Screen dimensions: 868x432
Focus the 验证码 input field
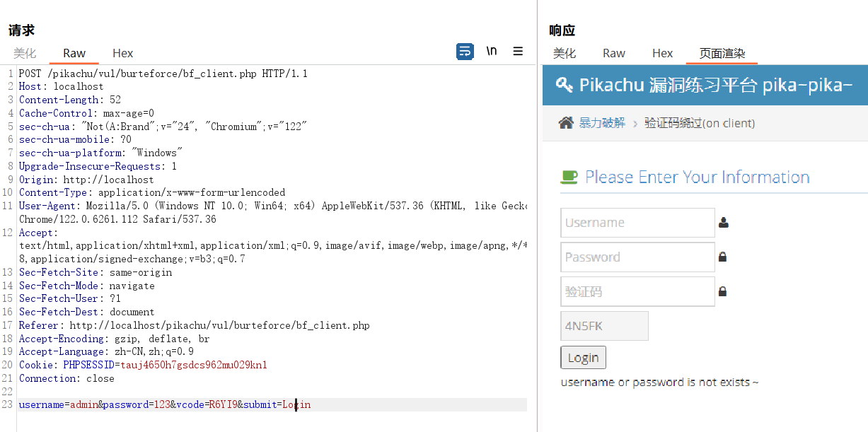click(x=637, y=291)
